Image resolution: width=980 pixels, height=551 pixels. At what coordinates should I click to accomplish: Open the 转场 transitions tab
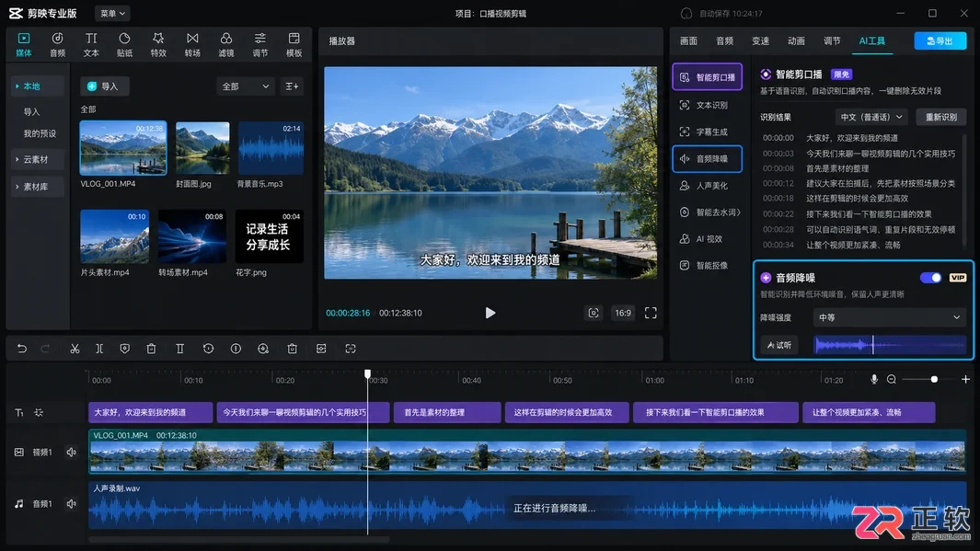(192, 45)
